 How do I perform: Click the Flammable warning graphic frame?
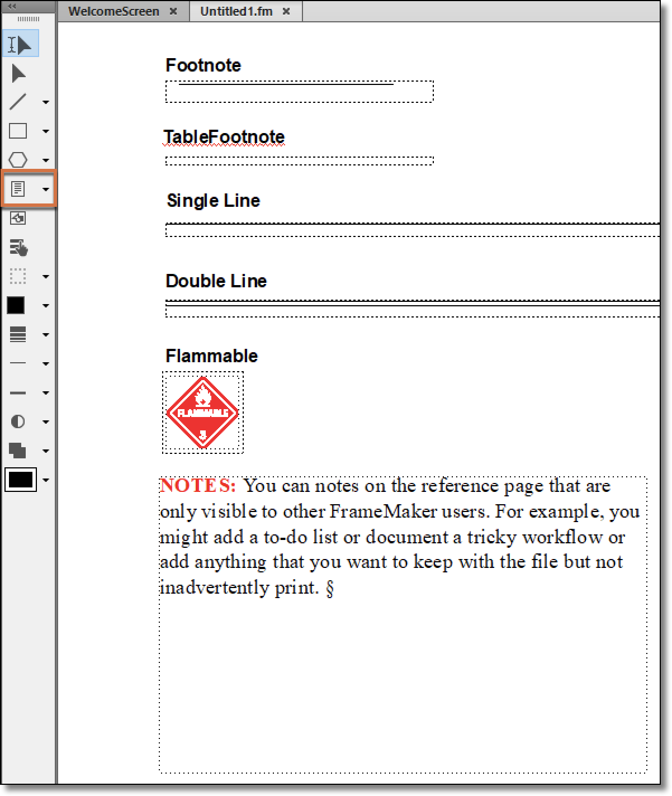tap(202, 413)
